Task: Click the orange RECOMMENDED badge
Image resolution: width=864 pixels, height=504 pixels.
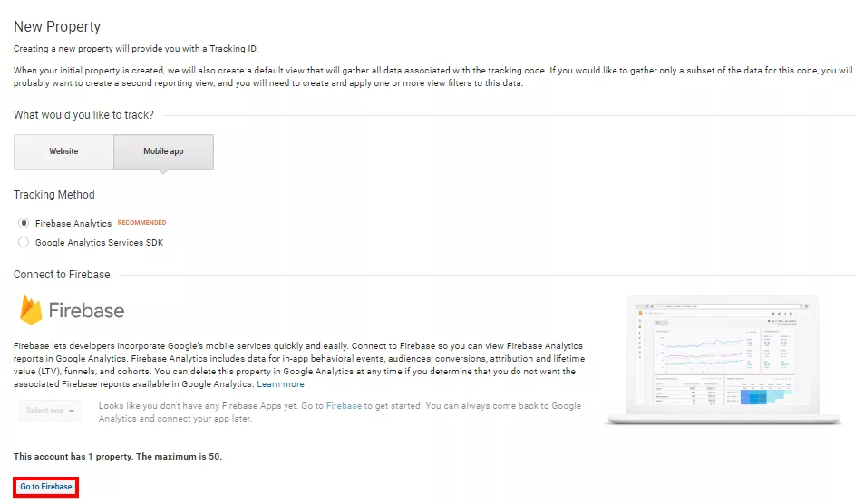Action: coord(141,222)
